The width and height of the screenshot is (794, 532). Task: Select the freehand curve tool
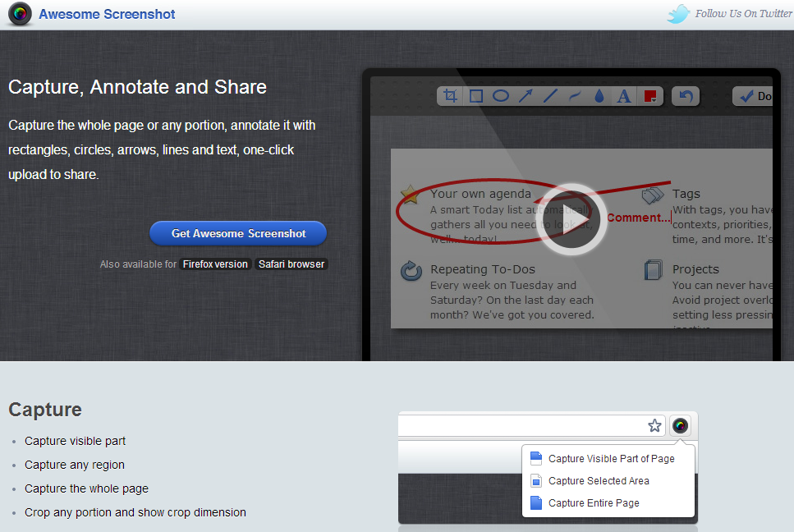click(575, 96)
